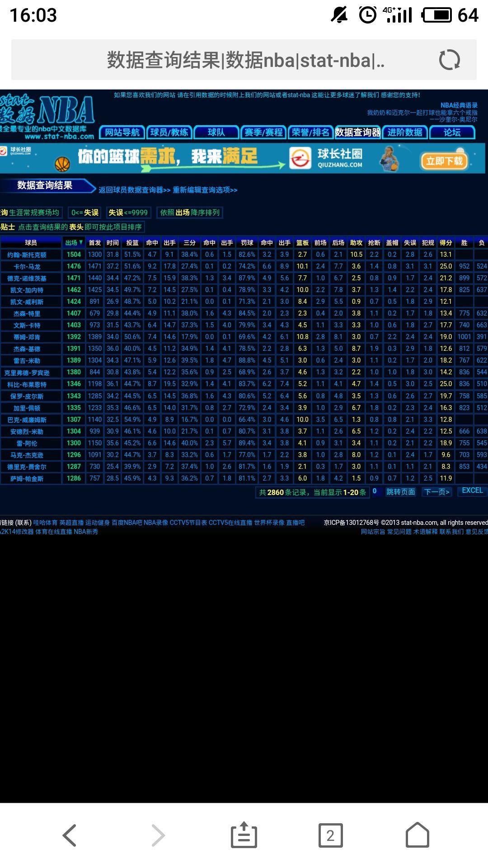Sort by 盖帽 column header

(x=392, y=243)
